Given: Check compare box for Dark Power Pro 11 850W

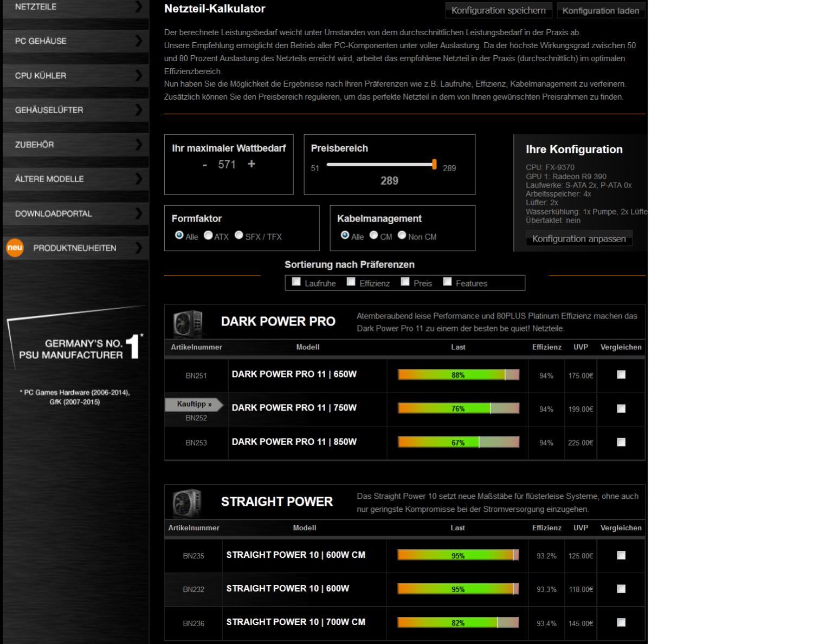Looking at the screenshot, I should (621, 442).
